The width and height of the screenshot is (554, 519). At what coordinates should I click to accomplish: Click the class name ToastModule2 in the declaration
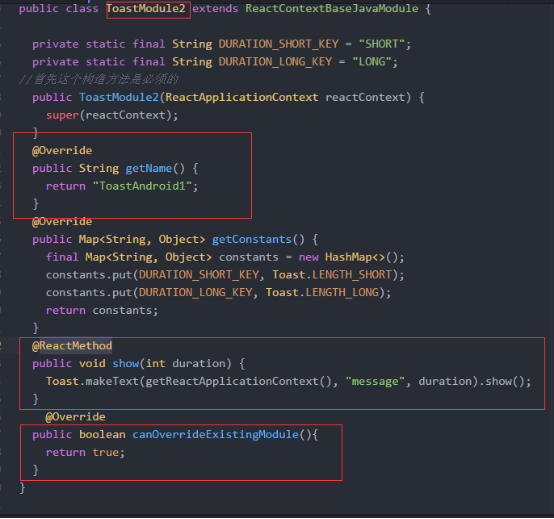tap(146, 8)
